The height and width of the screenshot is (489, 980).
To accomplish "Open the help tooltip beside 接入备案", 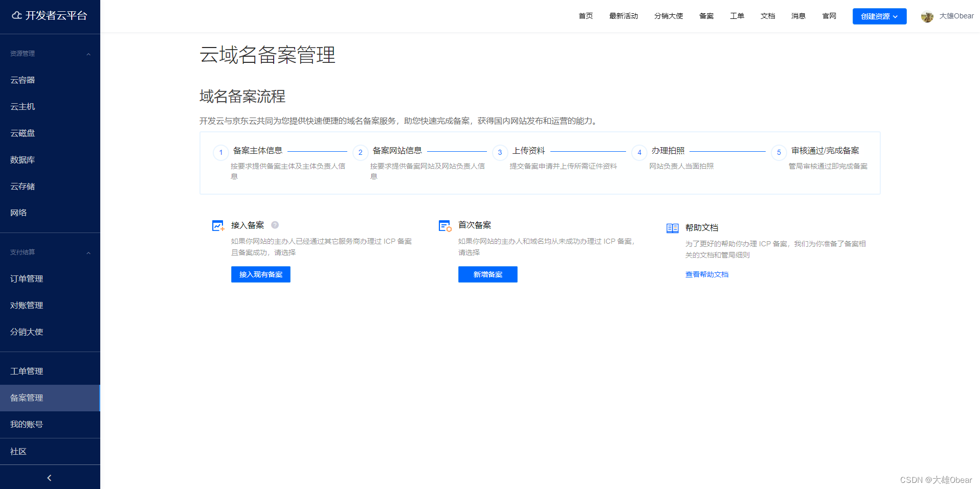I will 275,225.
